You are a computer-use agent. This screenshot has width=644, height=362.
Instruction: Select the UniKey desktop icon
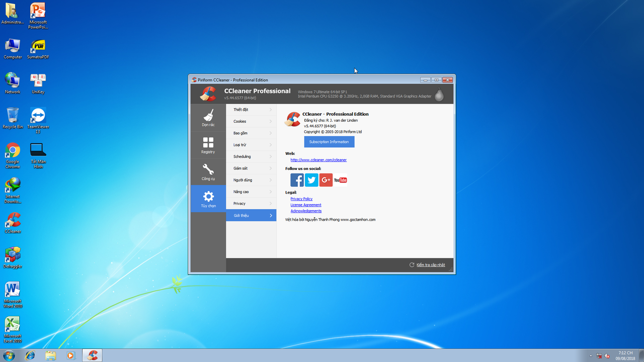pyautogui.click(x=38, y=83)
